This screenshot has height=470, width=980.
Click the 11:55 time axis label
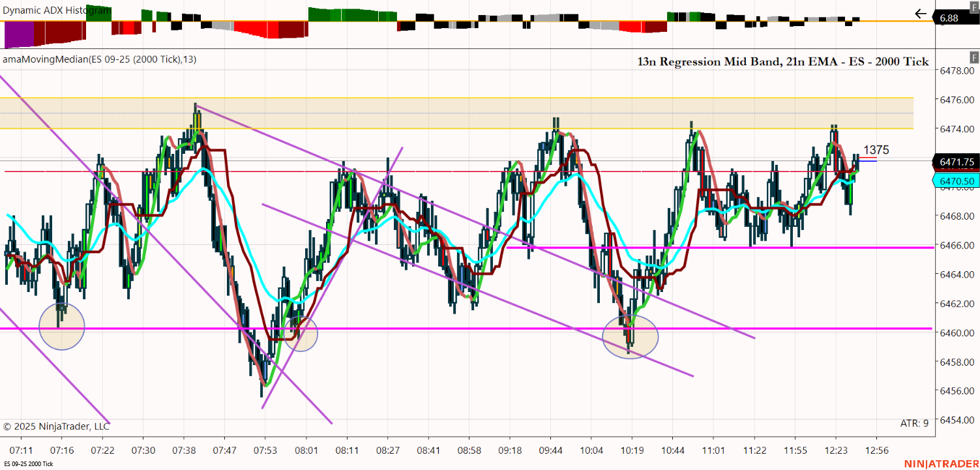coord(795,450)
